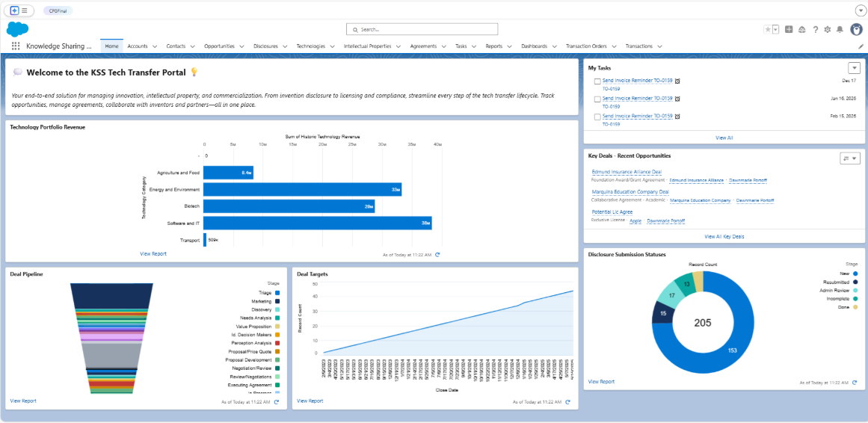The width and height of the screenshot is (868, 423).
Task: Click the Salesforce cloud logo
Action: [17, 29]
